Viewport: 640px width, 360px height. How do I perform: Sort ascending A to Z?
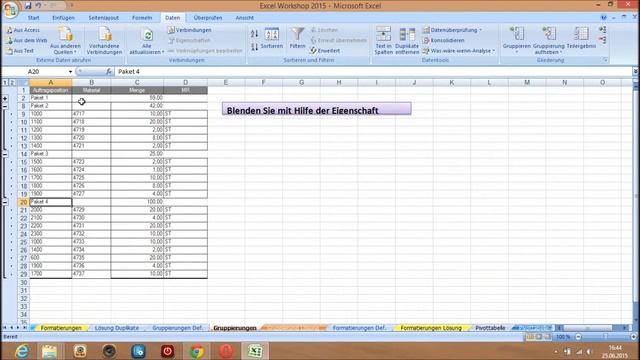pos(254,34)
